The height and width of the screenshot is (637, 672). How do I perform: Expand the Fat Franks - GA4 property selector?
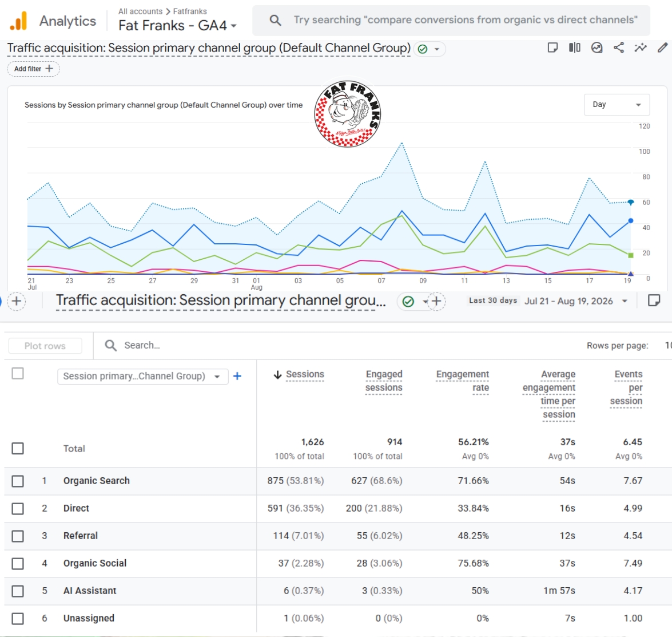pos(177,26)
